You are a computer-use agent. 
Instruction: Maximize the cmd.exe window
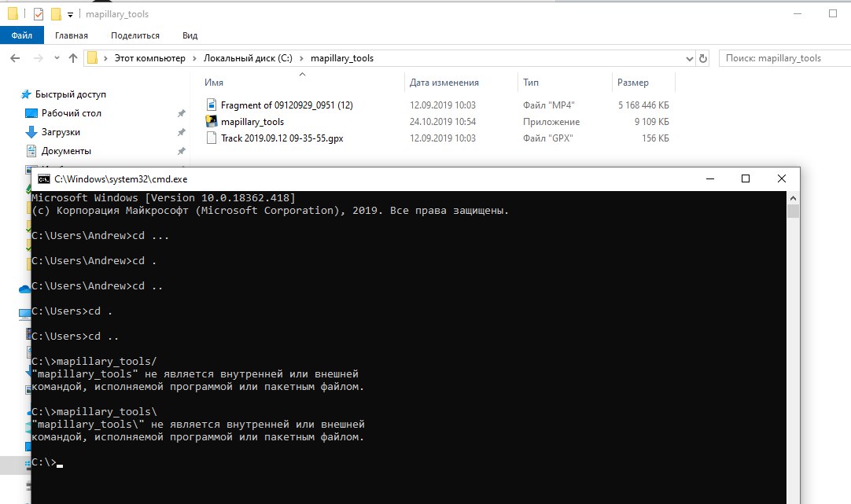746,178
